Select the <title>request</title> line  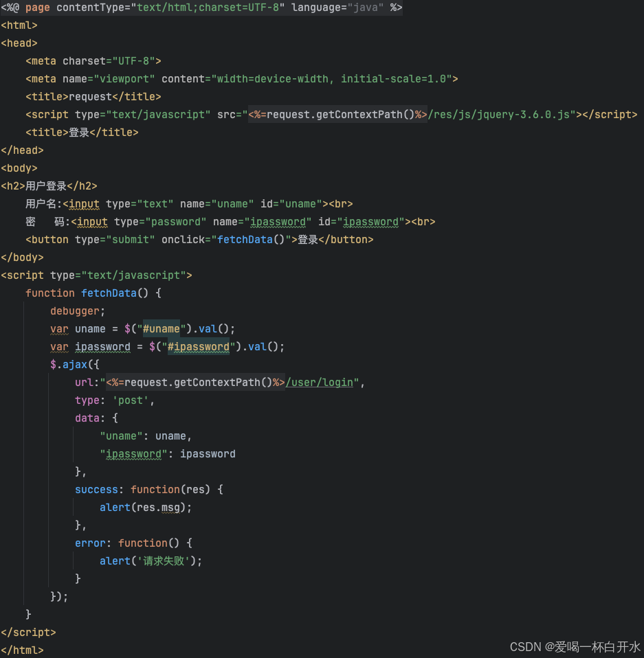93,97
